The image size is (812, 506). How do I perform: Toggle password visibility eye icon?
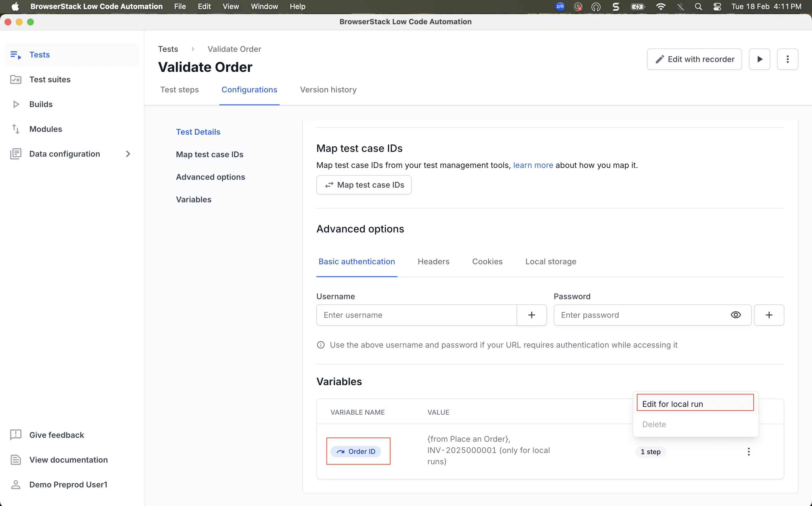click(x=735, y=315)
